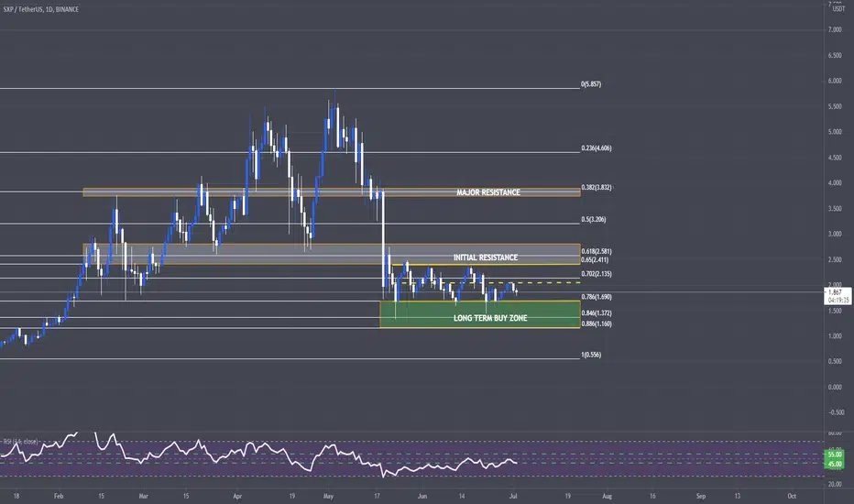Click 5.000 on the price axis

click(x=835, y=132)
